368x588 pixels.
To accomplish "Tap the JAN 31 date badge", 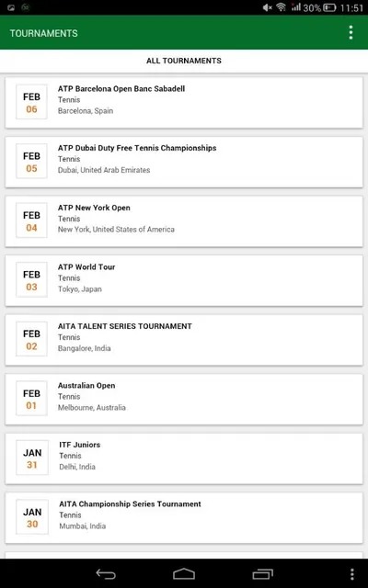I will click(32, 458).
